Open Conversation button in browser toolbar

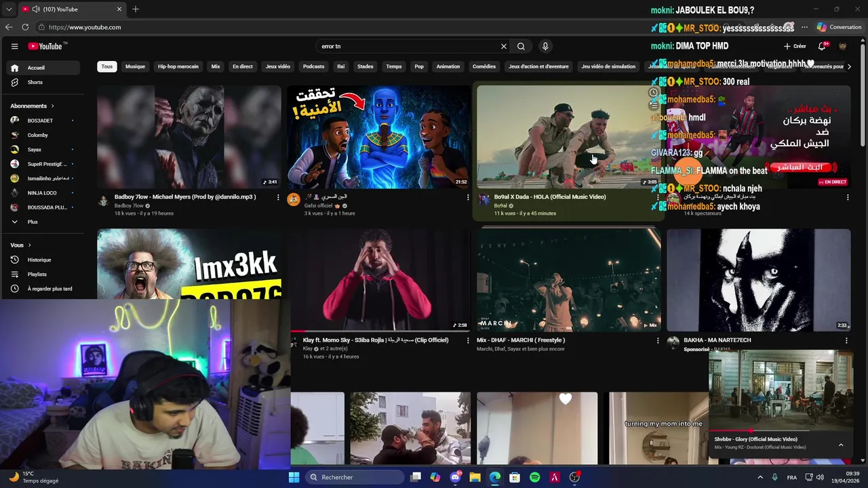coord(838,27)
